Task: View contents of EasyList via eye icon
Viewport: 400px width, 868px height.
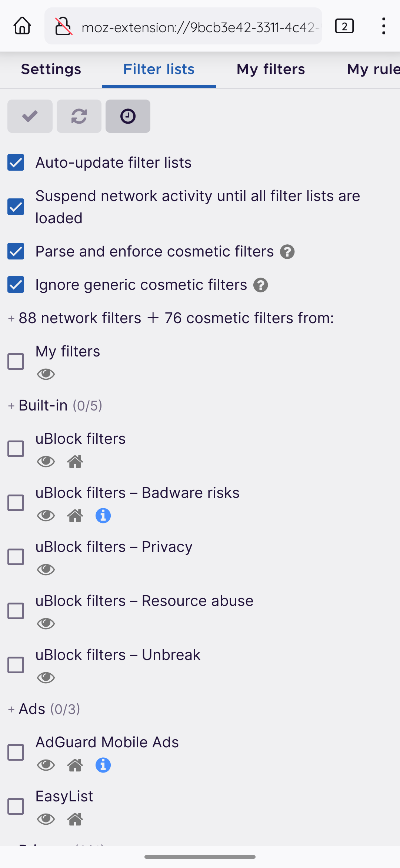Action: [x=46, y=819]
